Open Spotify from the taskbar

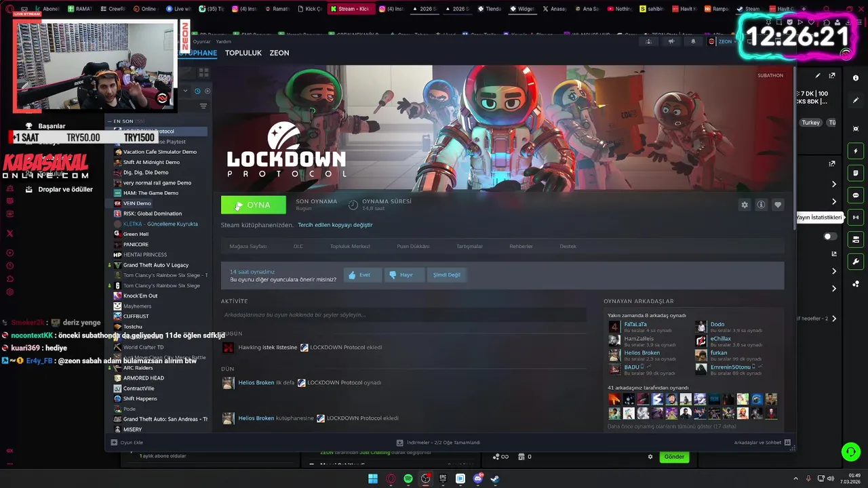coord(408,479)
